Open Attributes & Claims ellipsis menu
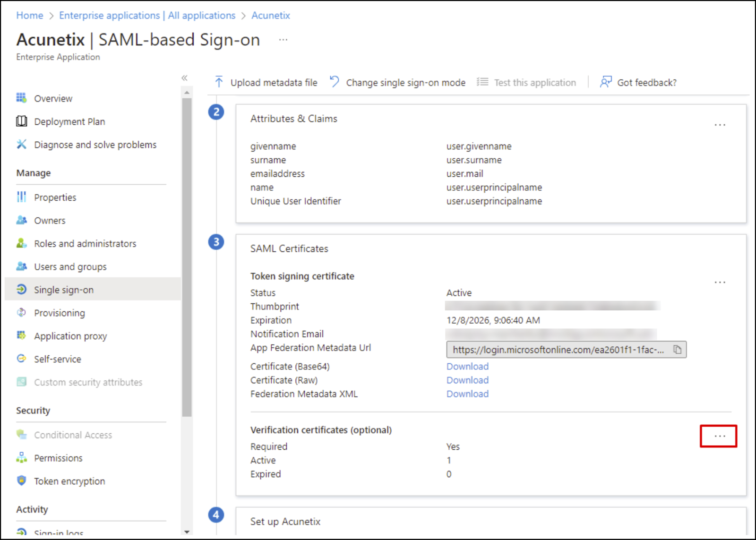The height and width of the screenshot is (540, 756). tap(720, 125)
